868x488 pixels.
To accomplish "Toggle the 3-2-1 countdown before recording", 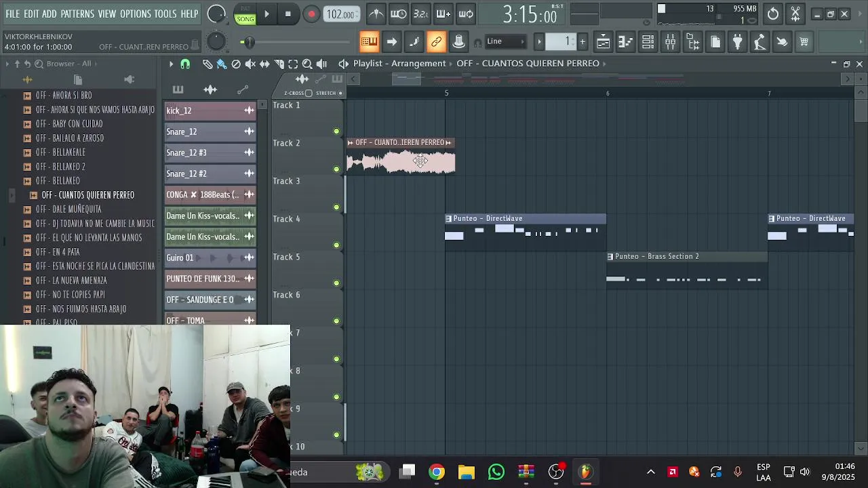I will pos(421,14).
